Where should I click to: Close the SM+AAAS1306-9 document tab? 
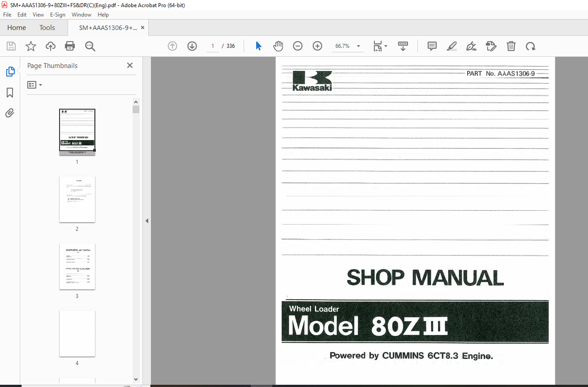point(142,28)
